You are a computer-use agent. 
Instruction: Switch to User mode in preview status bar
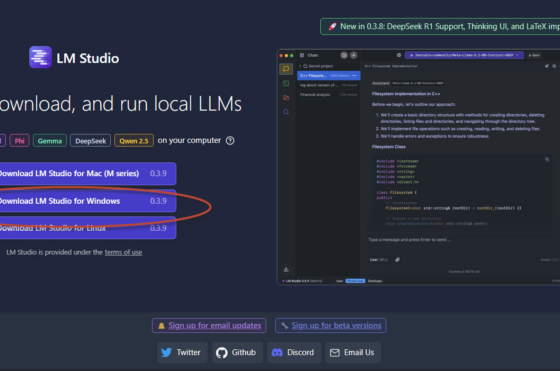click(339, 281)
